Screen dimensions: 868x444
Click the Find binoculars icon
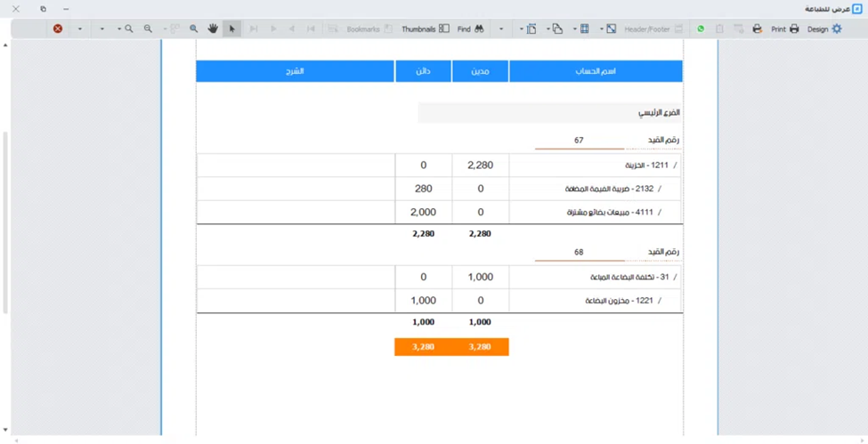pyautogui.click(x=479, y=28)
